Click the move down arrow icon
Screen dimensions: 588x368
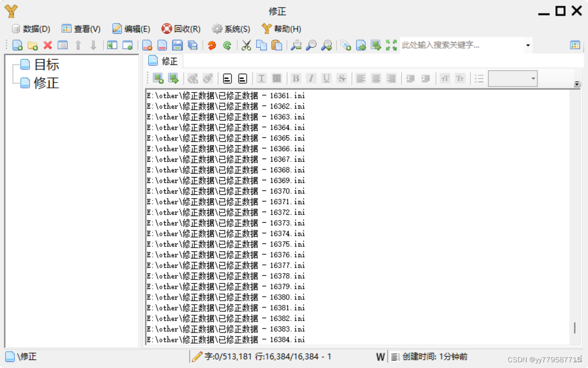[93, 45]
